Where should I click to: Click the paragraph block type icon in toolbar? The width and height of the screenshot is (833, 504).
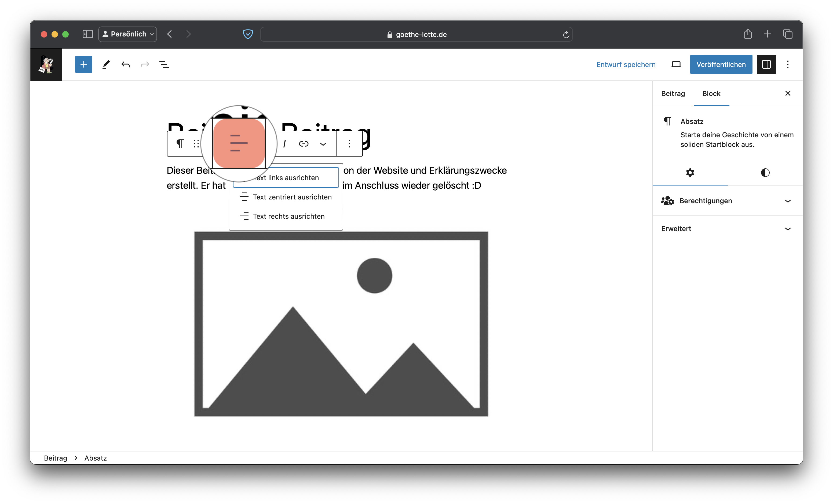(x=180, y=144)
